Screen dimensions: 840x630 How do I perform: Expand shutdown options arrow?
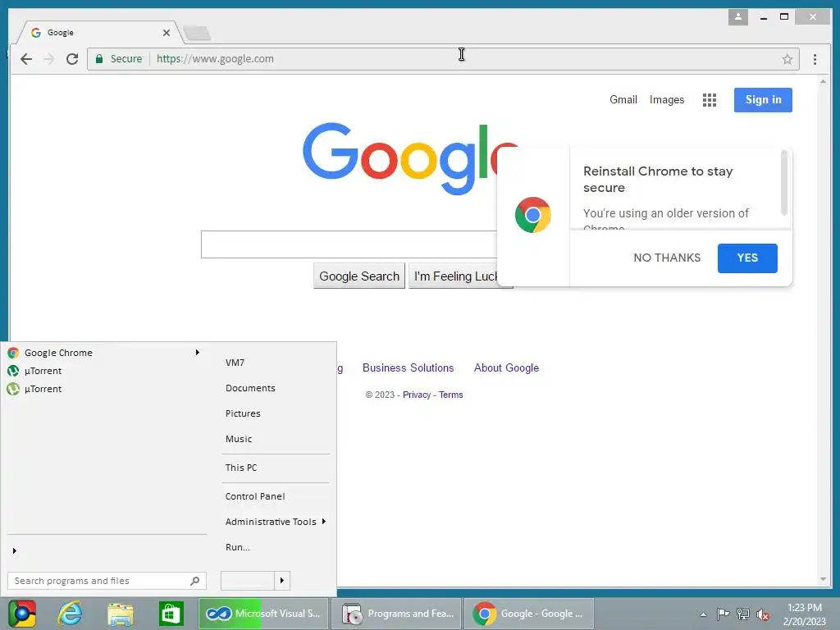[x=282, y=581]
